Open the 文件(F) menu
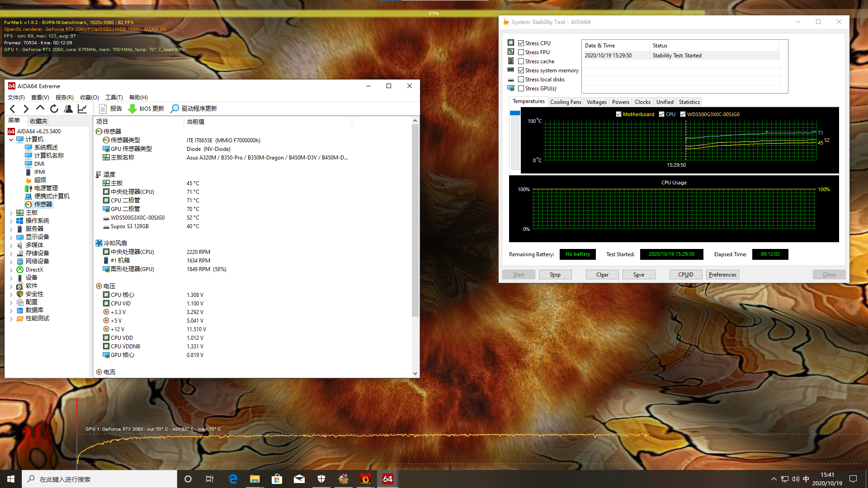 (x=16, y=98)
